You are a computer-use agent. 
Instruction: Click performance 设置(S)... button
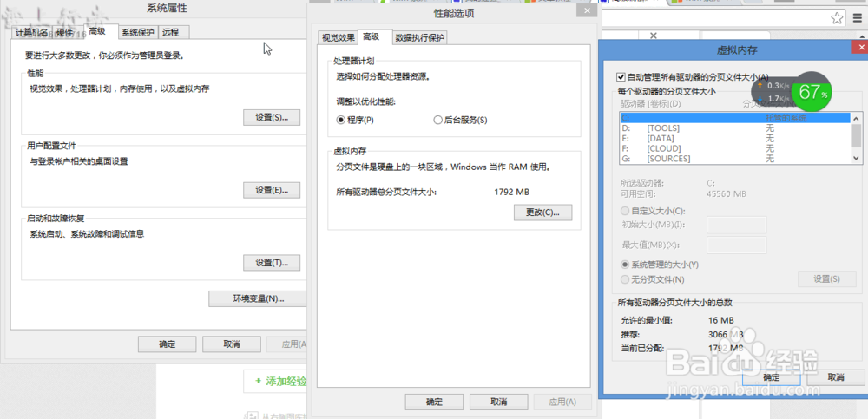click(x=272, y=117)
